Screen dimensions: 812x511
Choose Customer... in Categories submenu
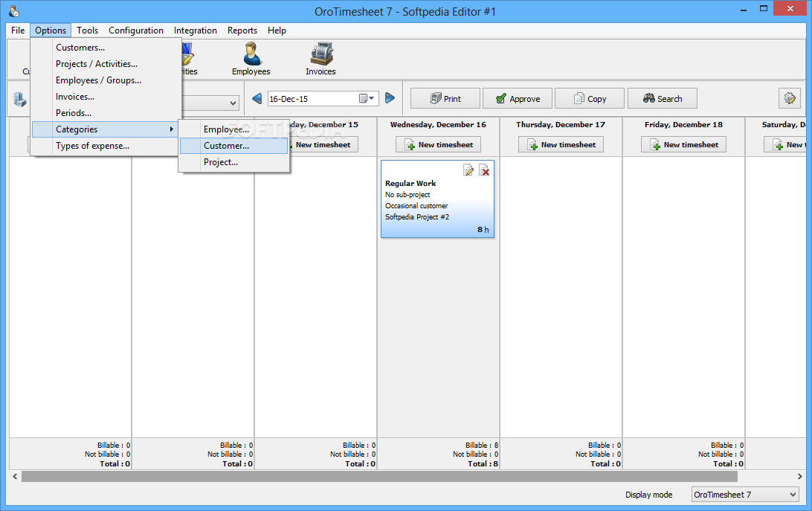[233, 146]
